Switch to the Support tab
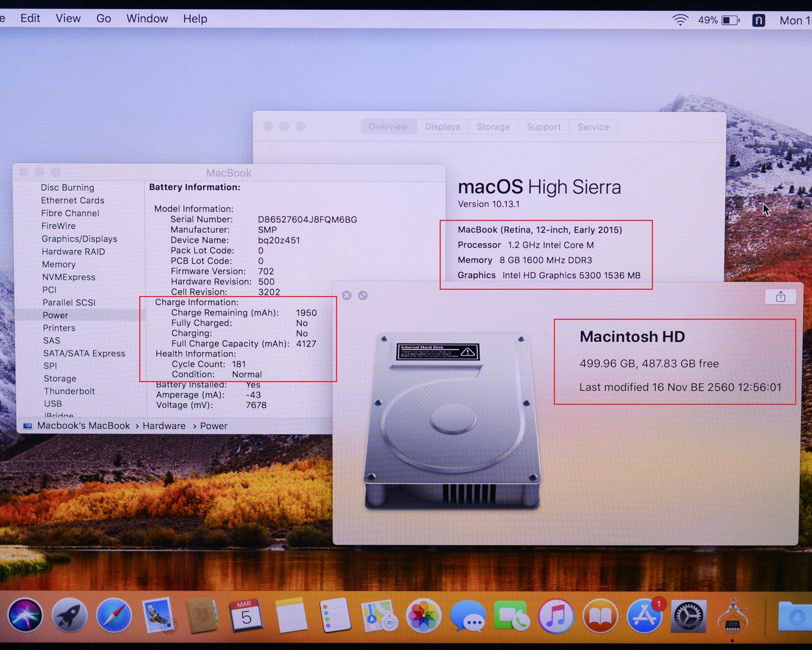The image size is (812, 650). click(544, 127)
